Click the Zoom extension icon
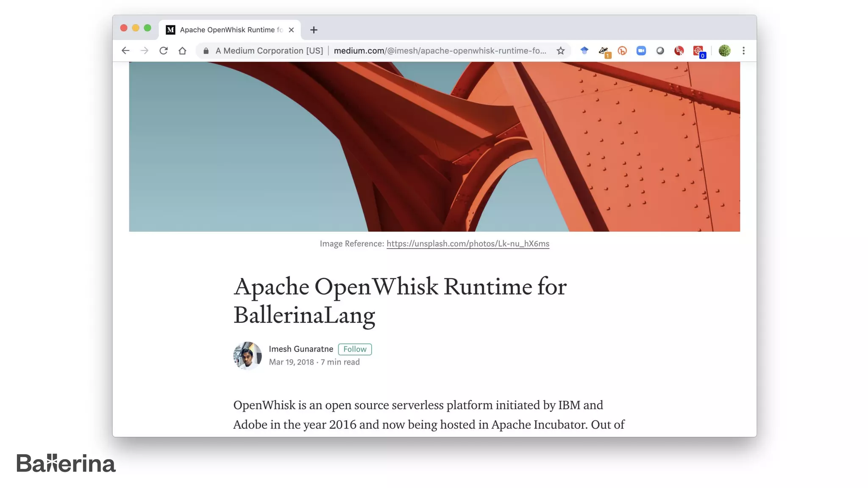 [x=641, y=51]
